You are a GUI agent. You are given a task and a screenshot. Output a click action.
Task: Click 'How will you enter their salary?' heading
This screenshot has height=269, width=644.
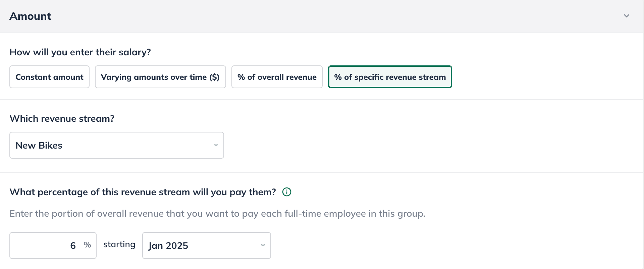[x=80, y=52]
